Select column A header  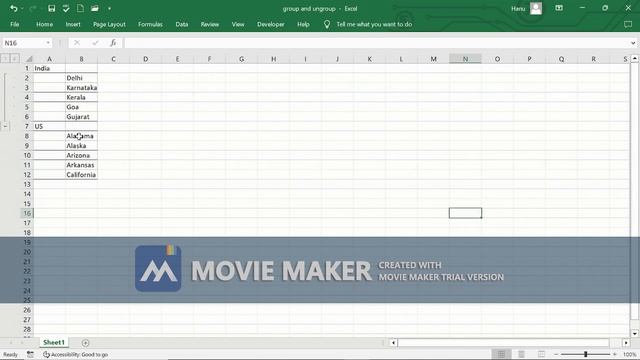click(49, 59)
